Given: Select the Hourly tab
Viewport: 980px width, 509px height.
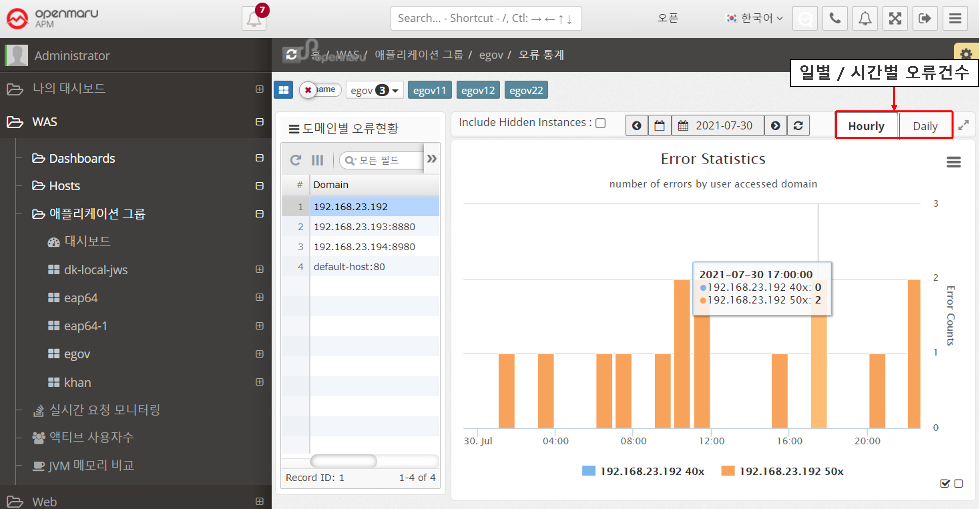Looking at the screenshot, I should [x=866, y=126].
